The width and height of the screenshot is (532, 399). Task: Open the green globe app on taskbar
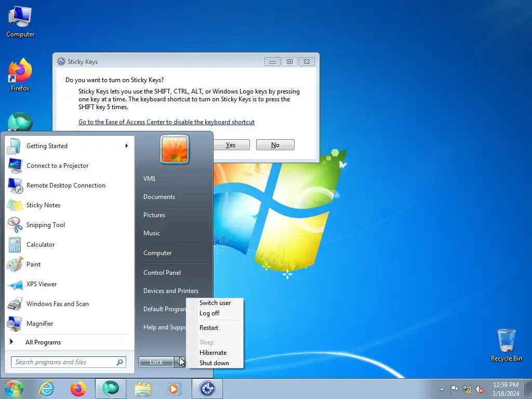(111, 389)
